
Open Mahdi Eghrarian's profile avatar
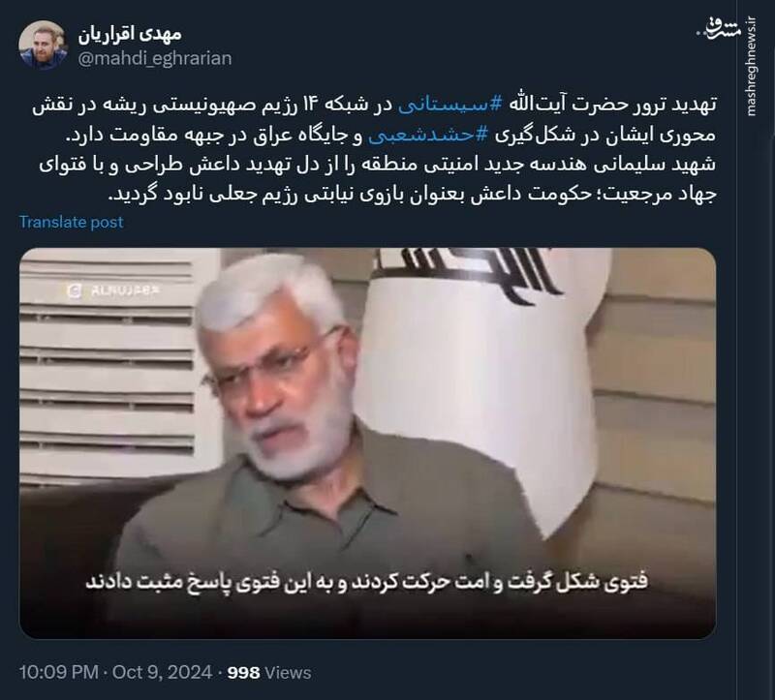click(x=43, y=45)
